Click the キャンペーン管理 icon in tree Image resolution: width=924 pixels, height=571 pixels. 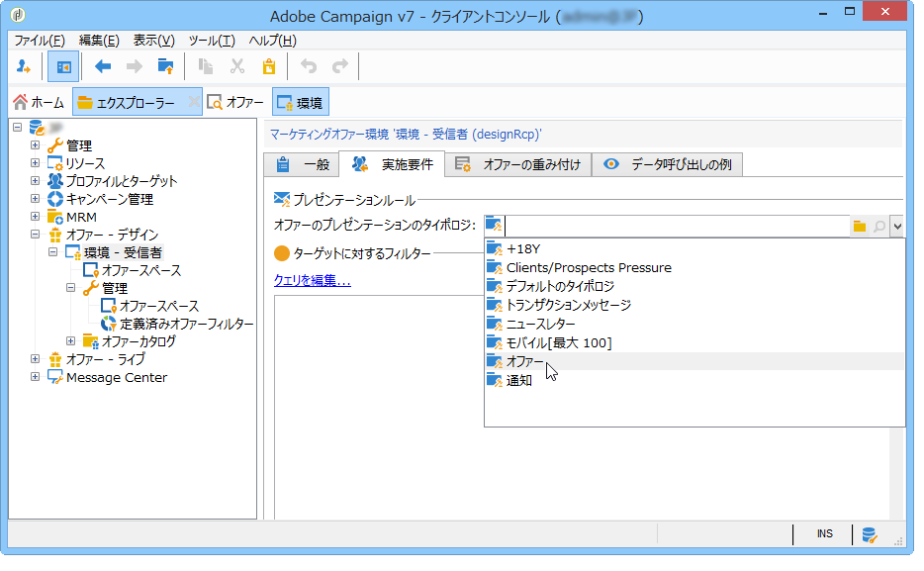[55, 199]
